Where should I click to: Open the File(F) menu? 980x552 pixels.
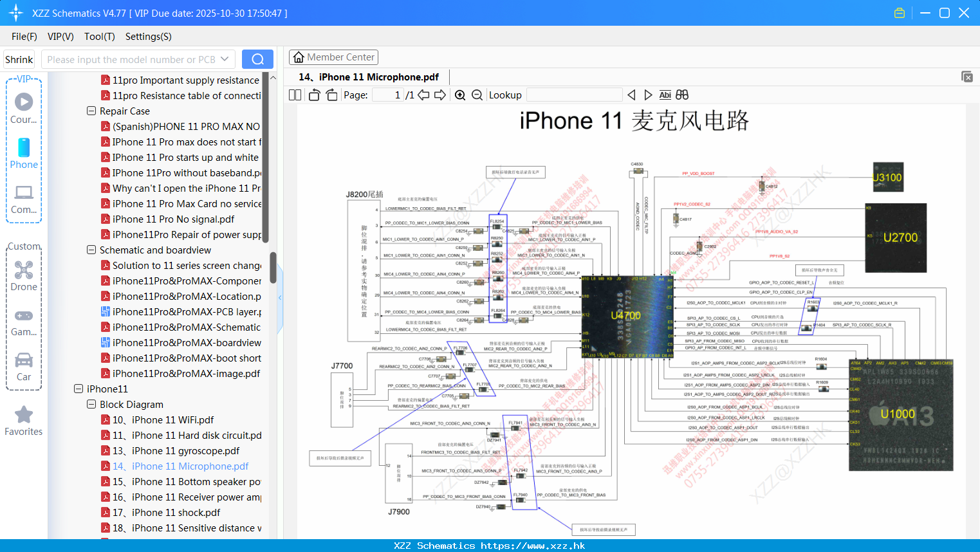[24, 37]
